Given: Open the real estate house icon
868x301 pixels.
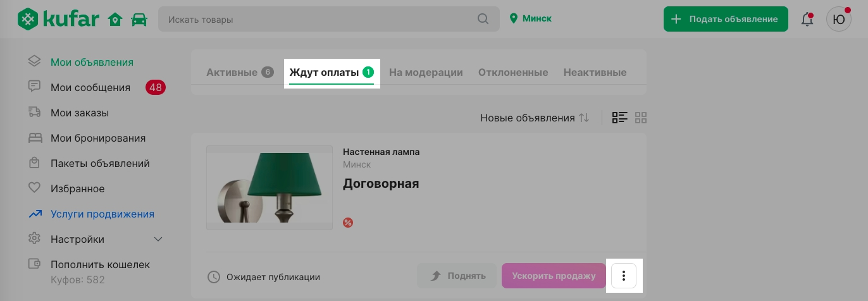Looking at the screenshot, I should point(115,20).
